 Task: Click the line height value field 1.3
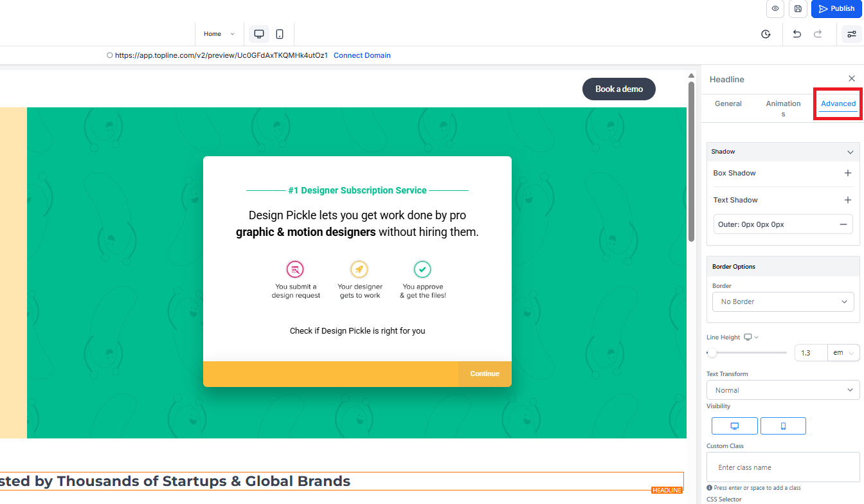811,353
